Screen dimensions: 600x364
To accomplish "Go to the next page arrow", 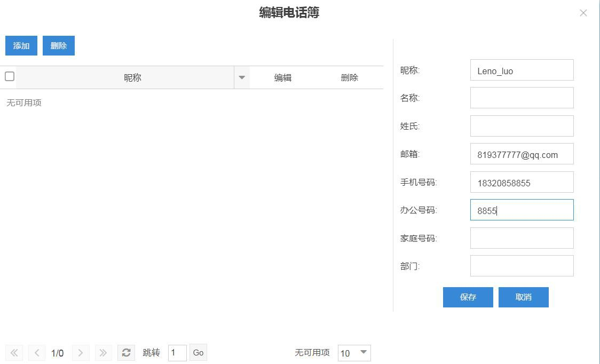I will (81, 352).
